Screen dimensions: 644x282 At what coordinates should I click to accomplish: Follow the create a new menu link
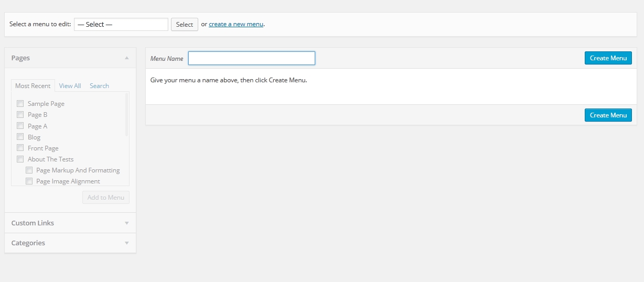click(x=235, y=24)
